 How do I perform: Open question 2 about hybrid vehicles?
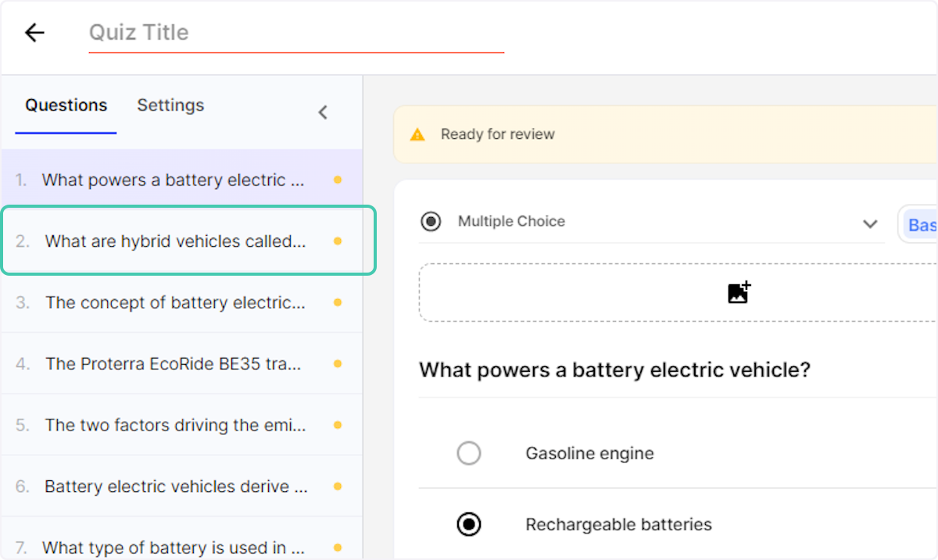[175, 241]
